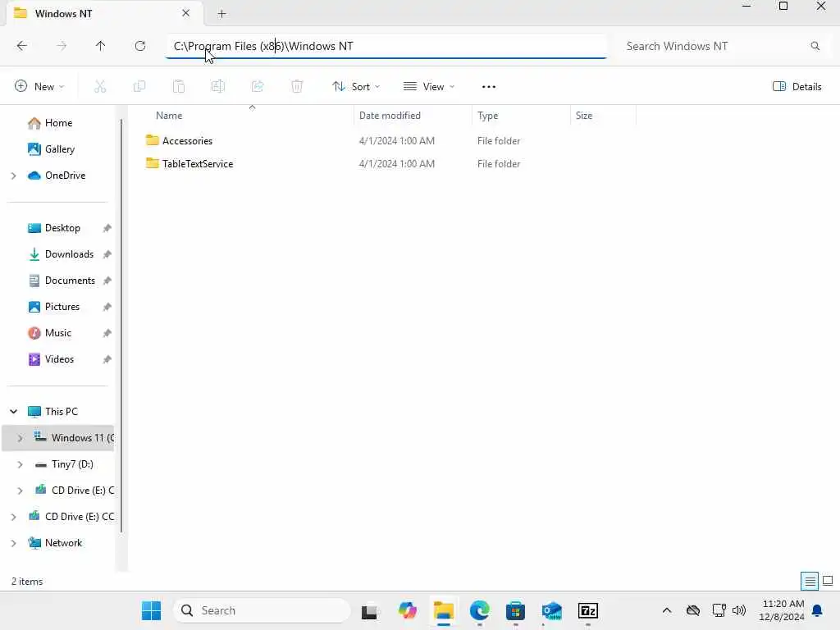
Task: Open Microsoft Store from taskbar
Action: (515, 610)
